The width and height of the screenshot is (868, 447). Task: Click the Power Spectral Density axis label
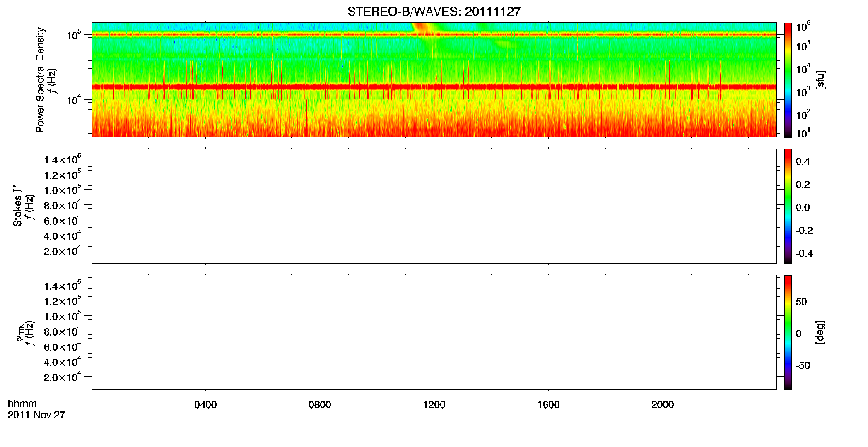(x=40, y=80)
